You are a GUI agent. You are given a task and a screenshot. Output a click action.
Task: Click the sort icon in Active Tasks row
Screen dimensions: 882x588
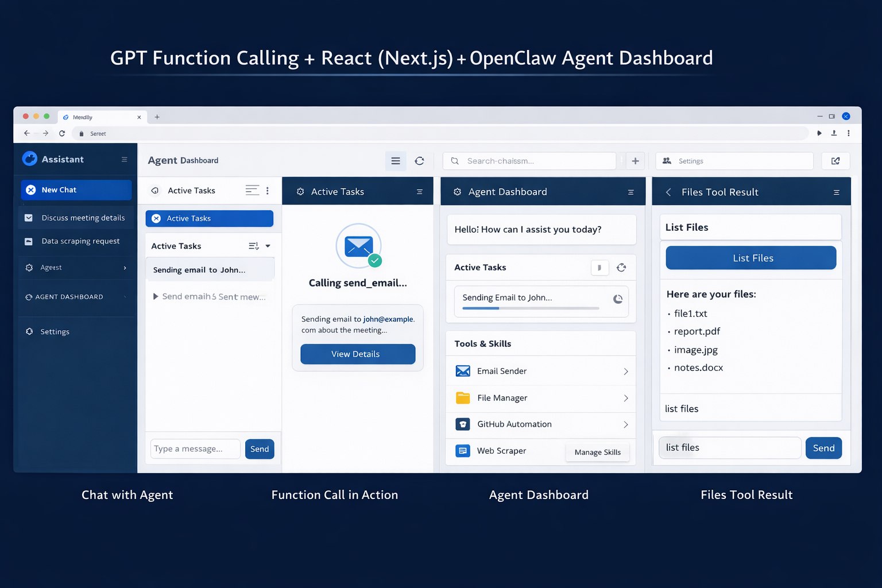[x=253, y=246]
